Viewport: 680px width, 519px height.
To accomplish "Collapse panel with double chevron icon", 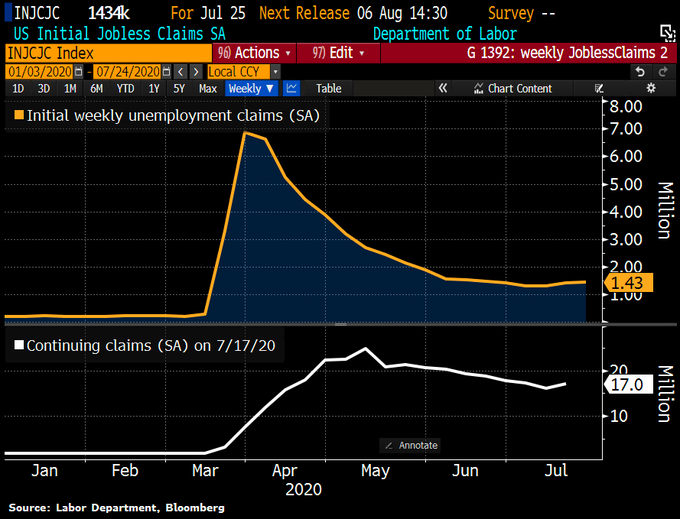I will [442, 88].
